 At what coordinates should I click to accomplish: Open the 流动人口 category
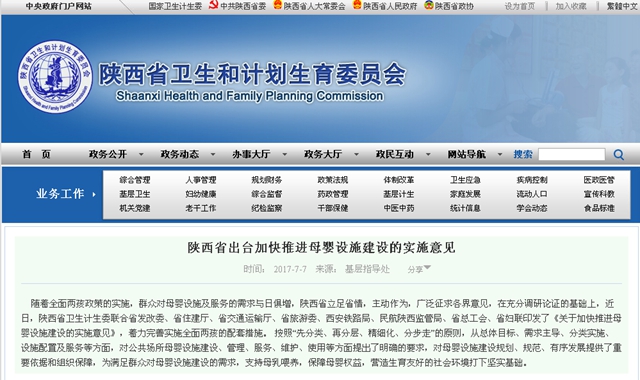(x=532, y=194)
